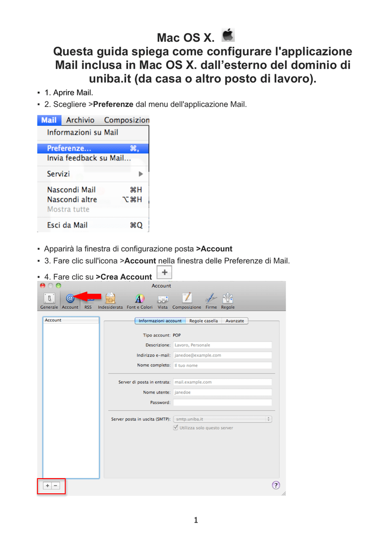Open help with the question mark button

[276, 485]
